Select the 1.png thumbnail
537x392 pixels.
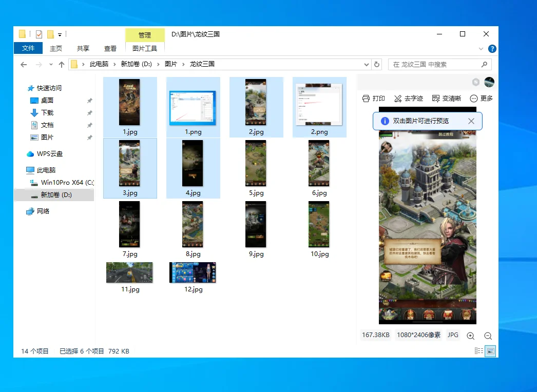(x=193, y=107)
